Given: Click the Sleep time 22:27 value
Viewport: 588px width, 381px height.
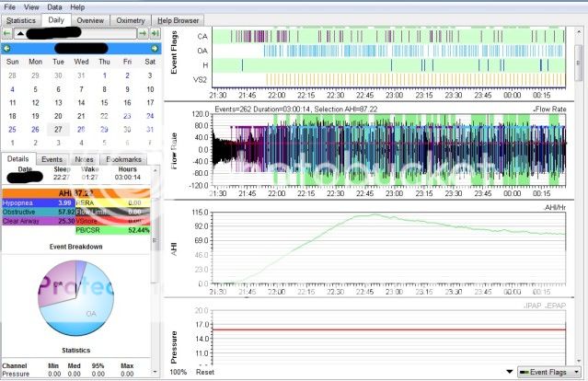Looking at the screenshot, I should click(62, 177).
